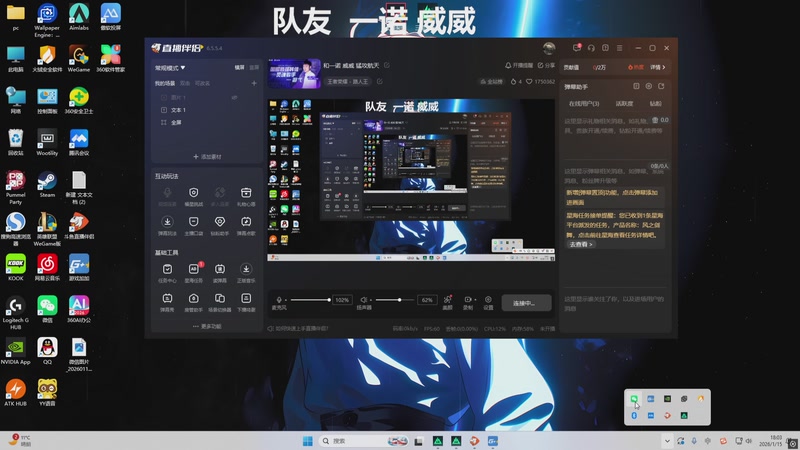Show hidden system tray icons chevron

667,441
